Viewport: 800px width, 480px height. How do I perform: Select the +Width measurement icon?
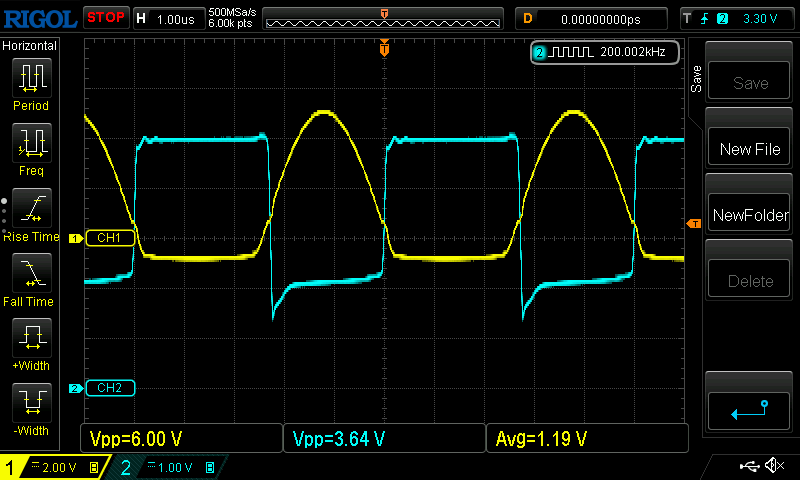point(32,337)
